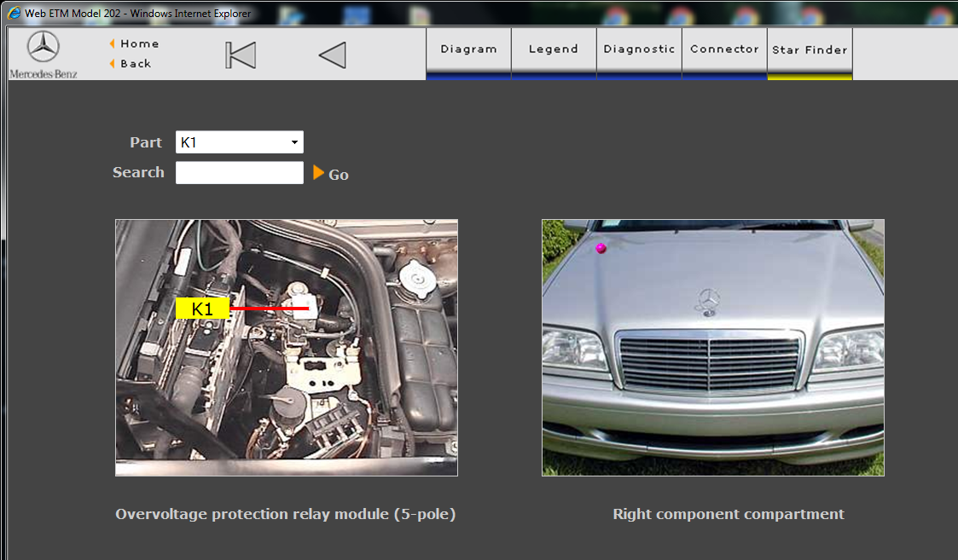Open the Home link

[139, 44]
